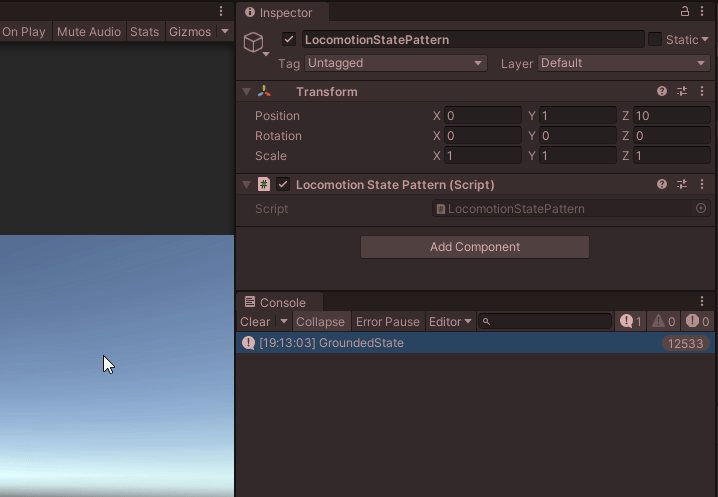Toggle info message filter showing 1

(x=631, y=322)
